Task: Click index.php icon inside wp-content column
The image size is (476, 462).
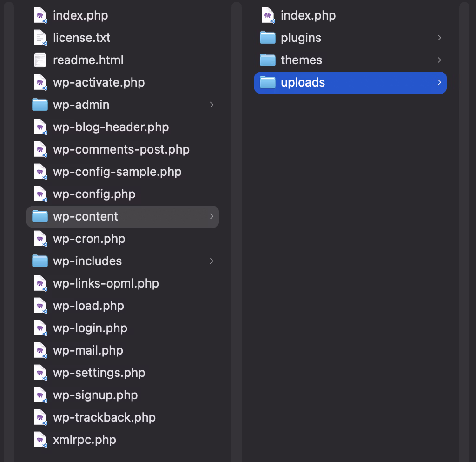Action: coord(268,15)
